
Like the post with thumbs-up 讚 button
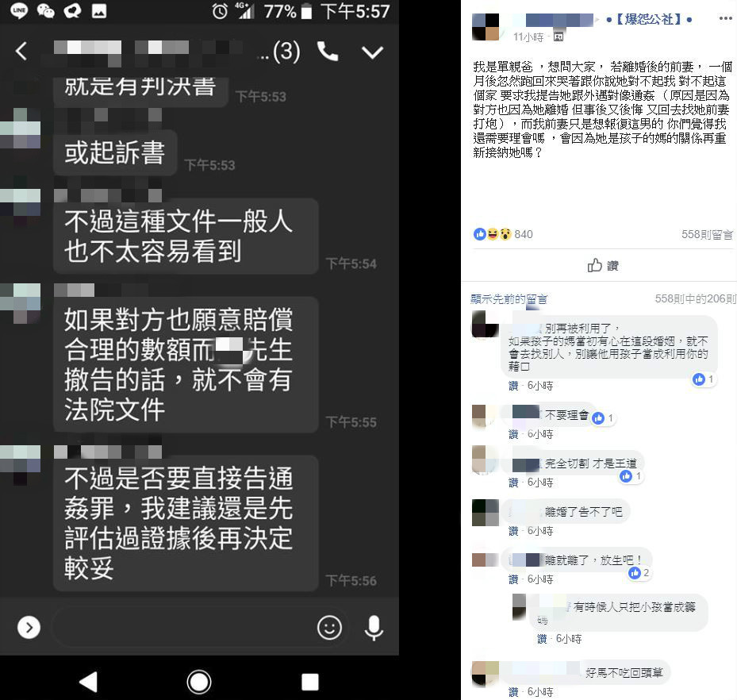point(603,266)
